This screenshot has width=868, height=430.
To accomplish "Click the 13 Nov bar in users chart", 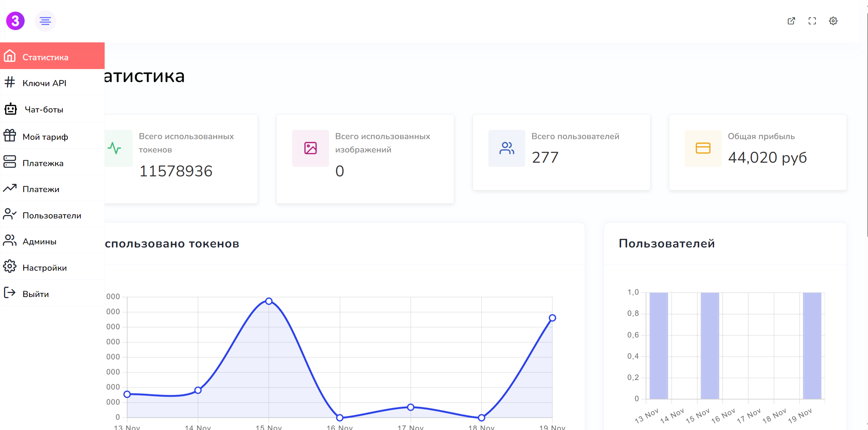I will pyautogui.click(x=658, y=345).
